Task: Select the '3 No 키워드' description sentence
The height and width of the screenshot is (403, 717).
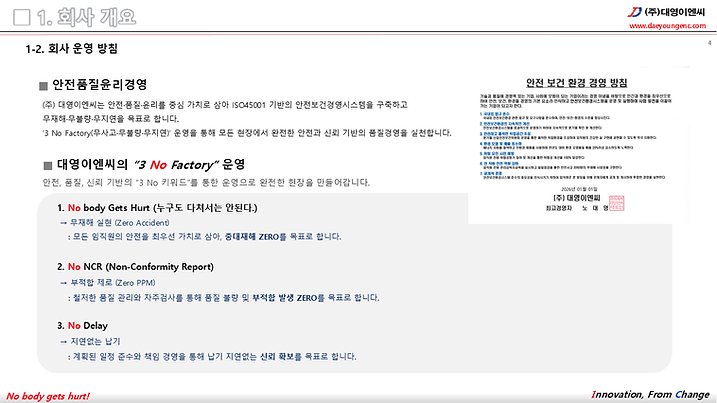Action: [206, 183]
